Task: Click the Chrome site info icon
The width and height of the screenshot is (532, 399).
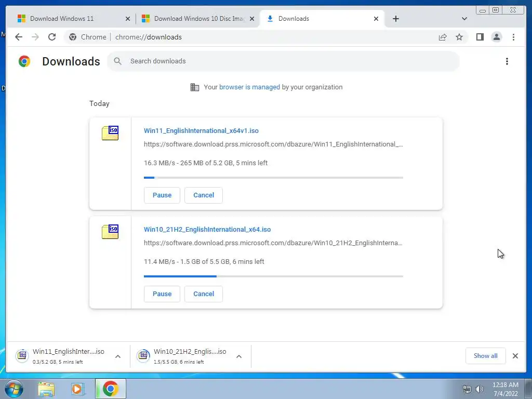Action: (x=73, y=37)
